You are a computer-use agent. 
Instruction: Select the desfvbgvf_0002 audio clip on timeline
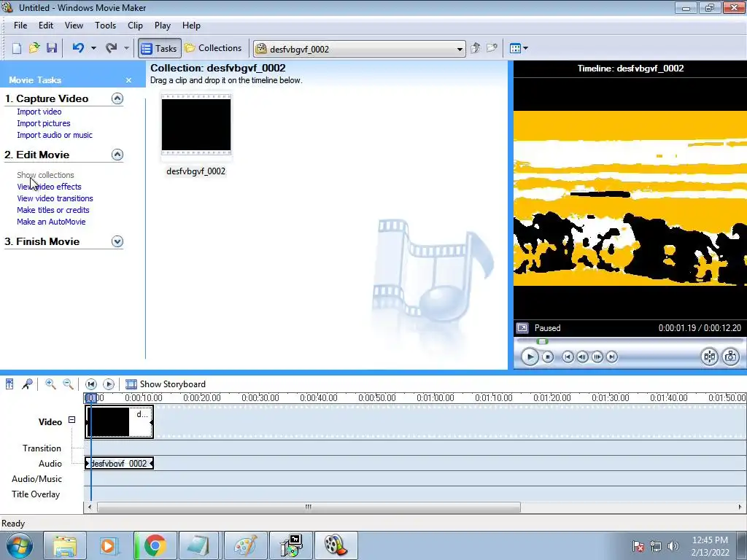coord(119,463)
